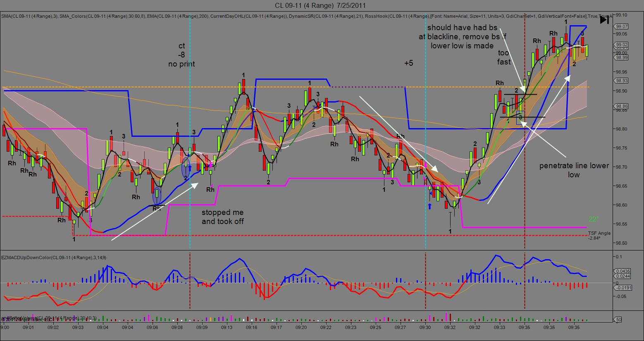Click the green 22° angle label
The height and width of the screenshot is (341, 644).
[594, 219]
